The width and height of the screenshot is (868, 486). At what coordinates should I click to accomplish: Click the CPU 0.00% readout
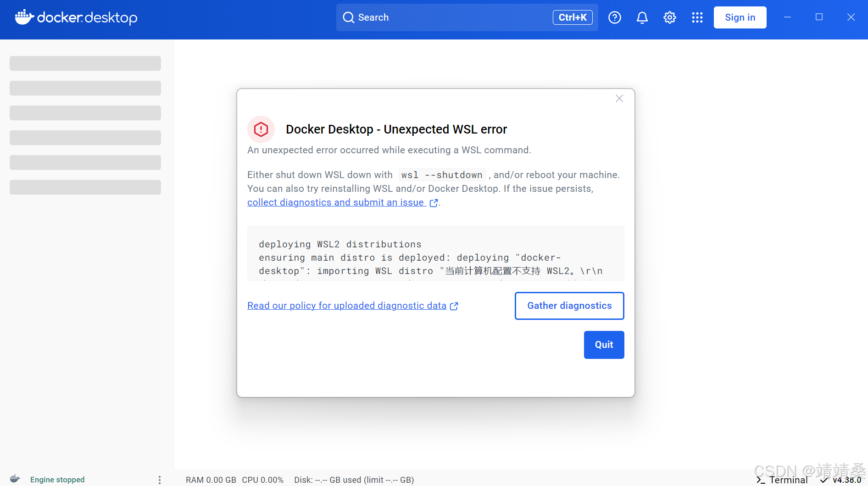[262, 480]
